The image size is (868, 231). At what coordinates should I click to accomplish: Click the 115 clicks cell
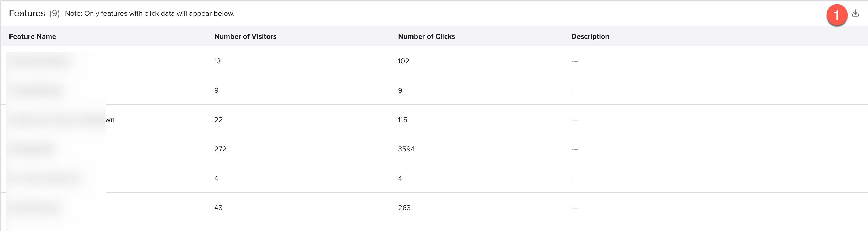pyautogui.click(x=402, y=119)
